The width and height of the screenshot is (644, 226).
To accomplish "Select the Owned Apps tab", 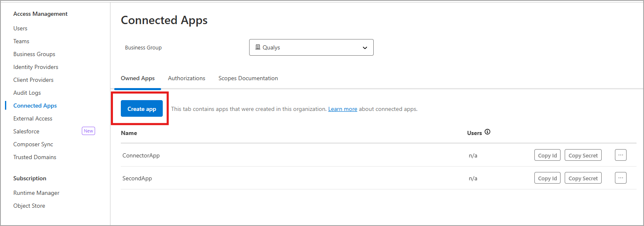I will [137, 78].
